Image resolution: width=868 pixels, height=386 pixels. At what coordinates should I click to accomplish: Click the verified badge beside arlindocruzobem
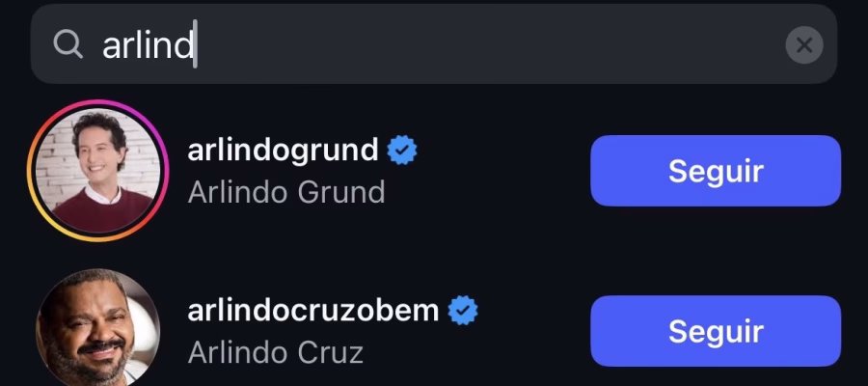point(463,310)
